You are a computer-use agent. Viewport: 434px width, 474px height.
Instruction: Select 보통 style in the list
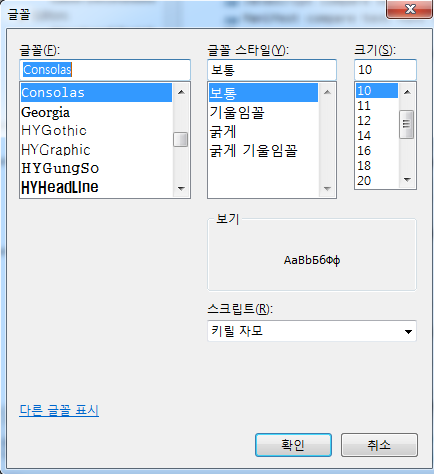[263, 93]
